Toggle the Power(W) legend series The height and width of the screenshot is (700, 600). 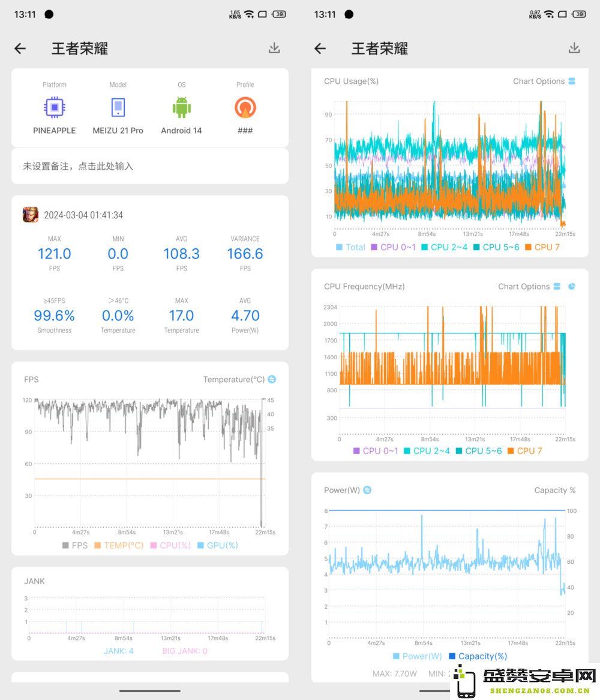(418, 656)
